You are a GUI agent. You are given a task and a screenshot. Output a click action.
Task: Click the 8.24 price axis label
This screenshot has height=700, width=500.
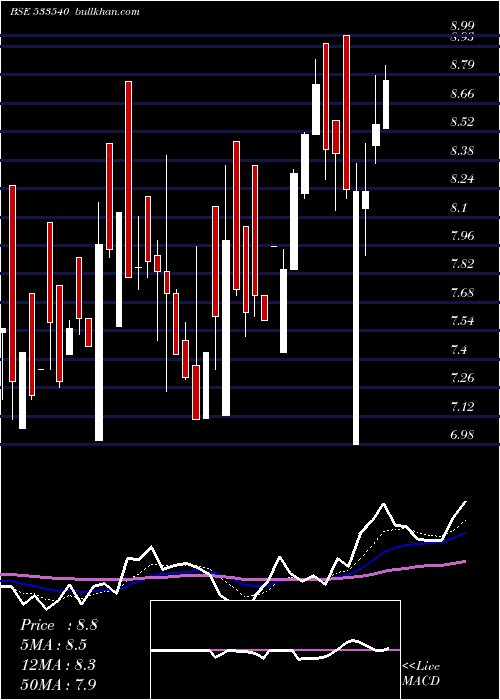click(x=462, y=179)
